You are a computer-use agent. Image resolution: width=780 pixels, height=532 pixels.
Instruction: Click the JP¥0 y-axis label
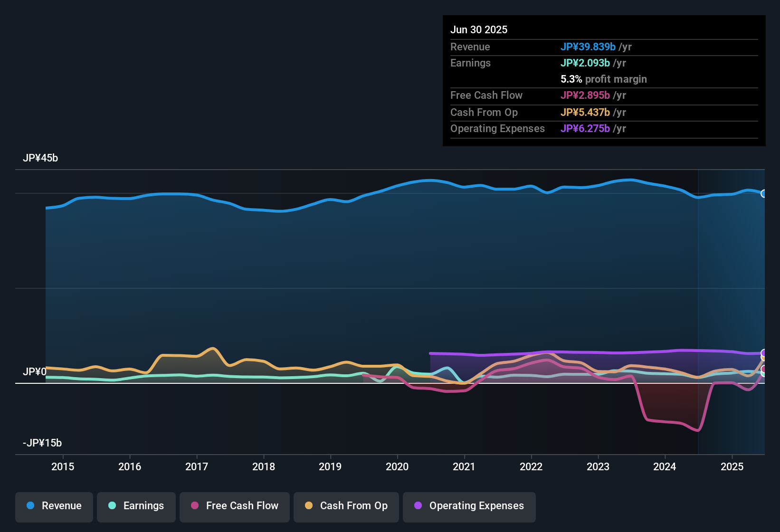click(35, 371)
